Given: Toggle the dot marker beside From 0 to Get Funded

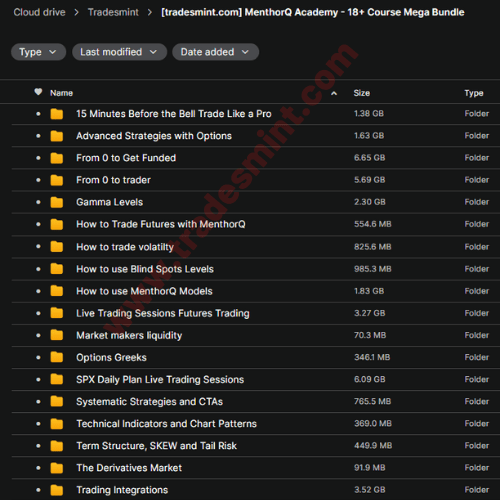Looking at the screenshot, I should coord(38,158).
